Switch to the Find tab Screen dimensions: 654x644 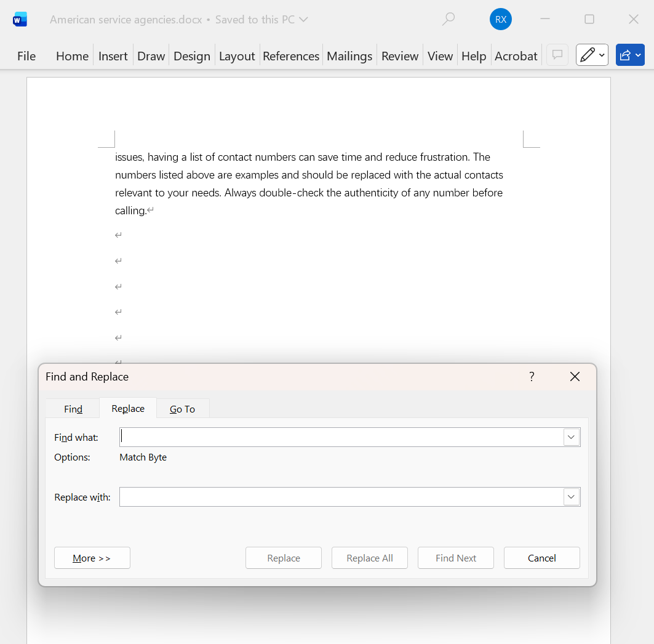[x=72, y=408]
